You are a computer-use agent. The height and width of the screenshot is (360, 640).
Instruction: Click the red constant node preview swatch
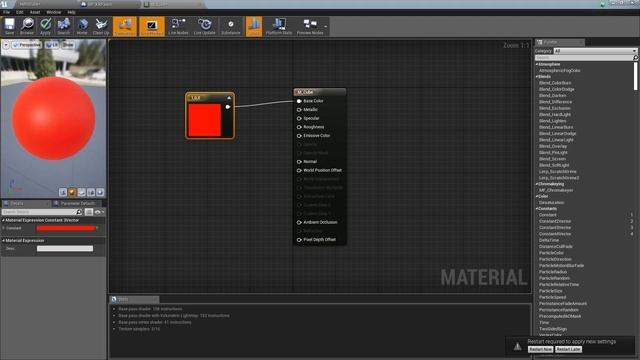click(204, 120)
